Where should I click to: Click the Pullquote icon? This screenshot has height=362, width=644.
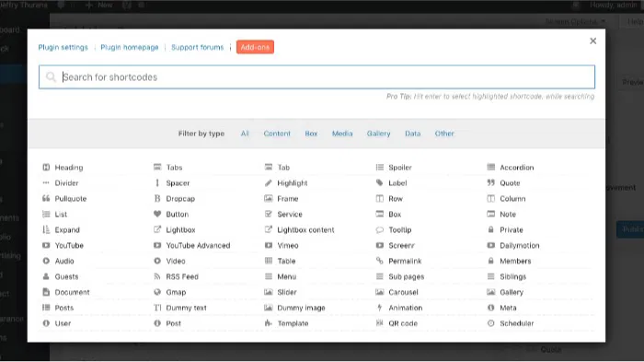[x=46, y=198]
